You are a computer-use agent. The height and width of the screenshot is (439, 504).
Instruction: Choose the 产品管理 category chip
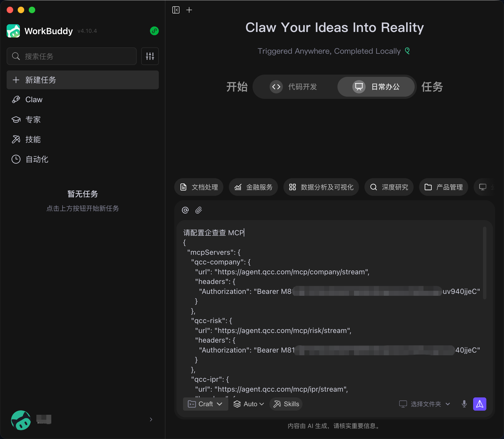444,187
